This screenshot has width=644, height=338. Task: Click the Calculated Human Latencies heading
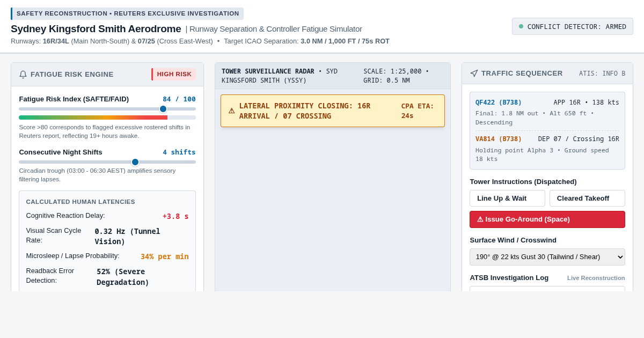tap(80, 202)
